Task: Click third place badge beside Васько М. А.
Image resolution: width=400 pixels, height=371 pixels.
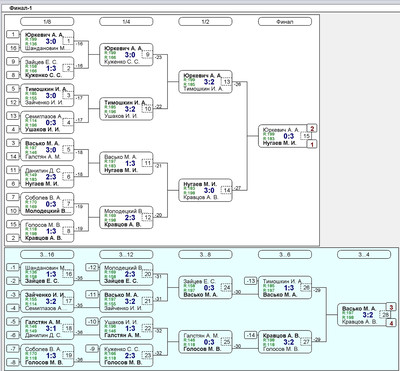Action: (391, 307)
